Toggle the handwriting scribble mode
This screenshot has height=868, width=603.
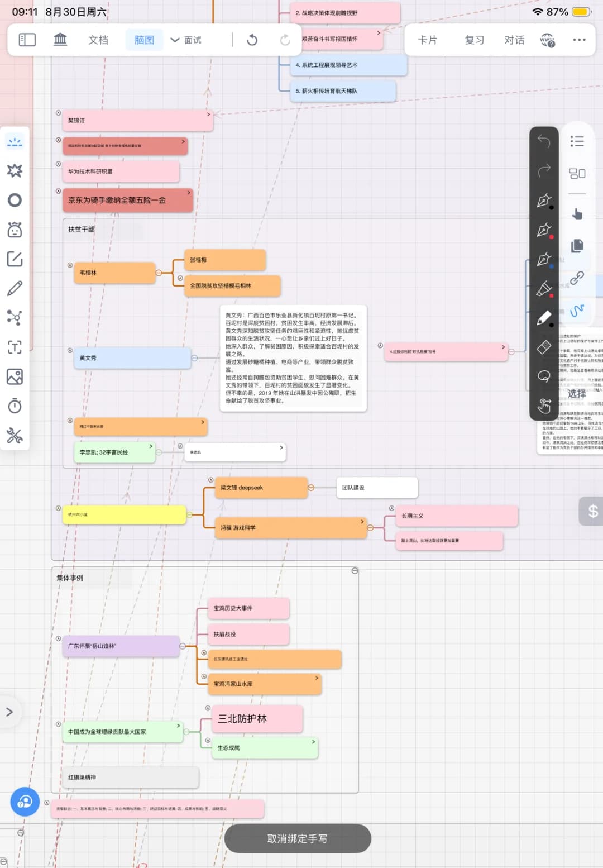(x=577, y=310)
